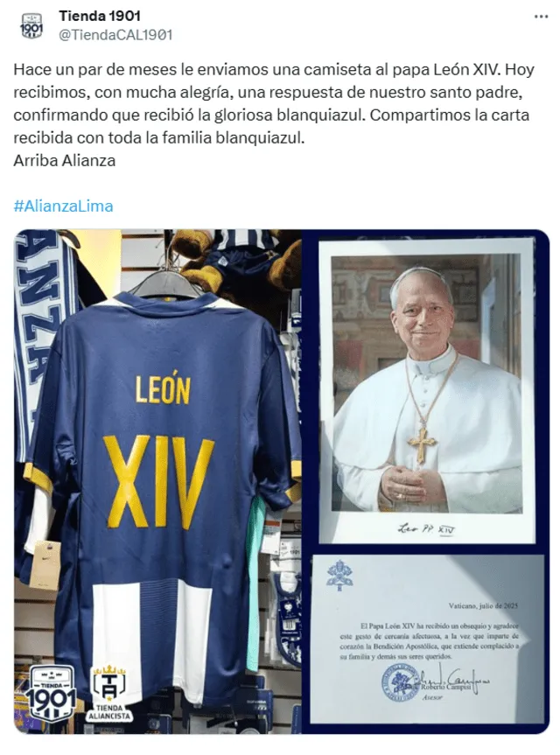Viewport: 560px width, 755px height.
Task: Click the Tienda Aliancista crest logo
Action: (109, 693)
